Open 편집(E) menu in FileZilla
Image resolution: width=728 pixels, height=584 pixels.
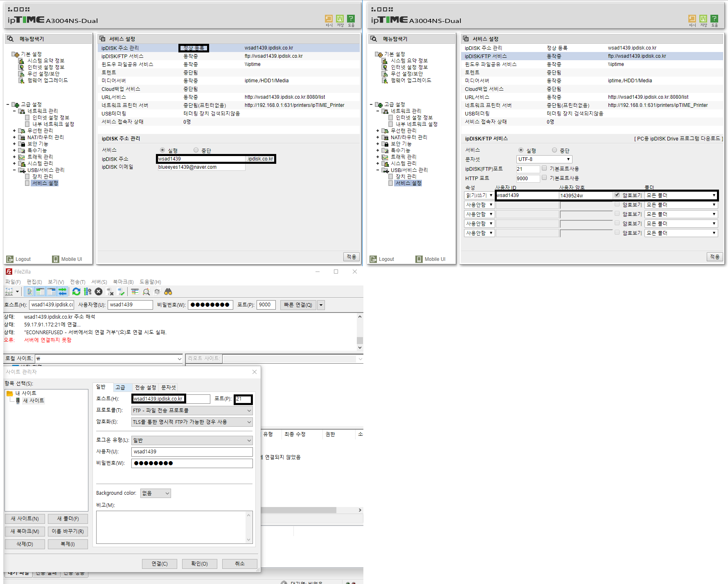(x=34, y=282)
